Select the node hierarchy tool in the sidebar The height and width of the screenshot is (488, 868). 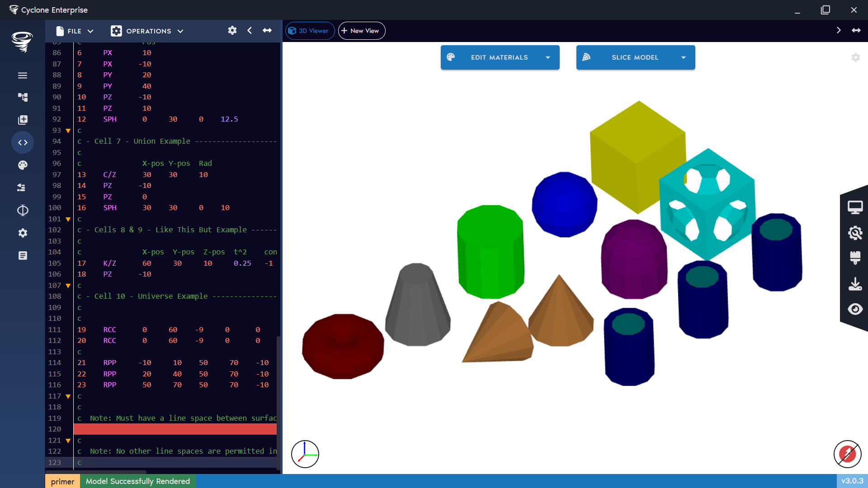pos(23,97)
